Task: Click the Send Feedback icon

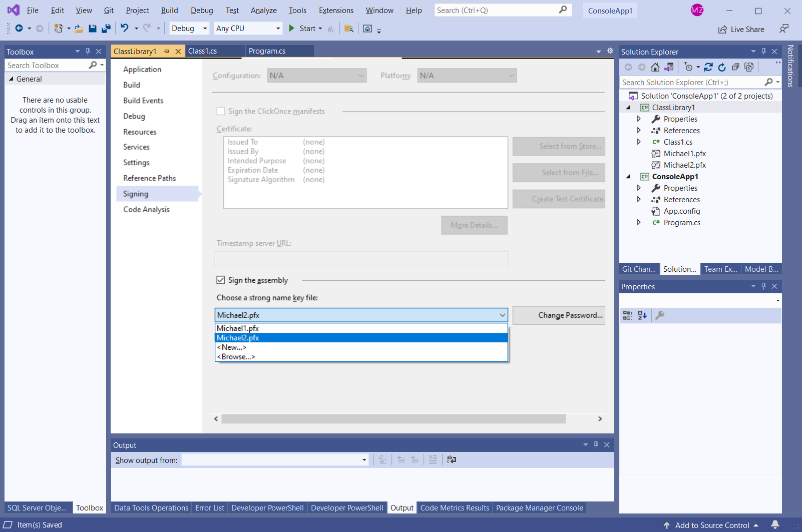Action: coord(784,29)
